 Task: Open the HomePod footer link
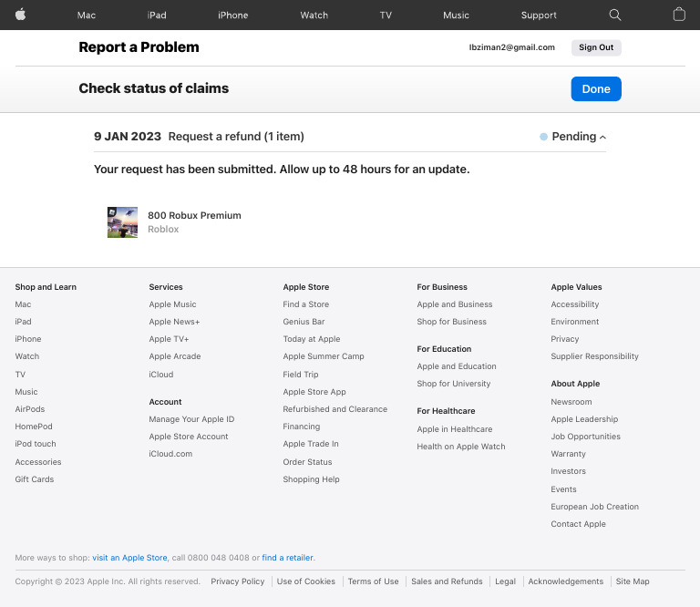pyautogui.click(x=34, y=427)
